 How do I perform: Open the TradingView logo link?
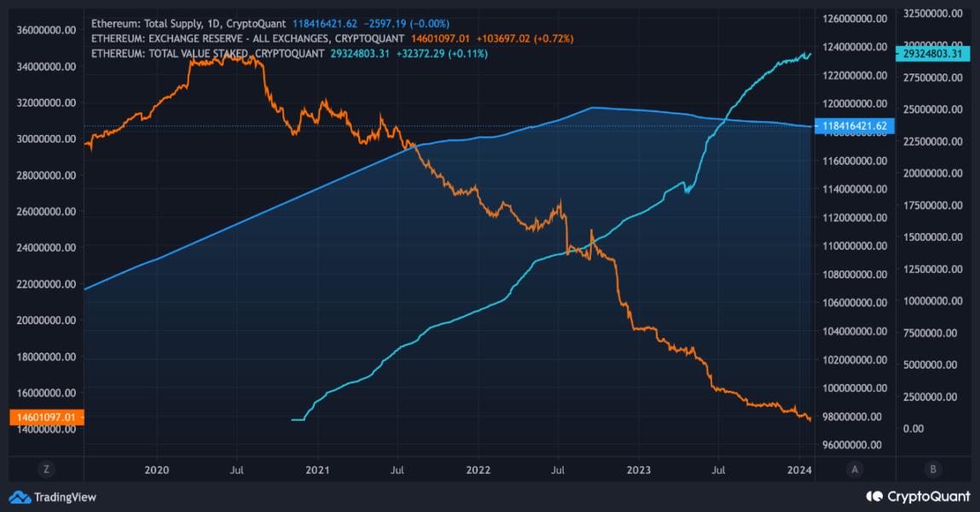[53, 497]
